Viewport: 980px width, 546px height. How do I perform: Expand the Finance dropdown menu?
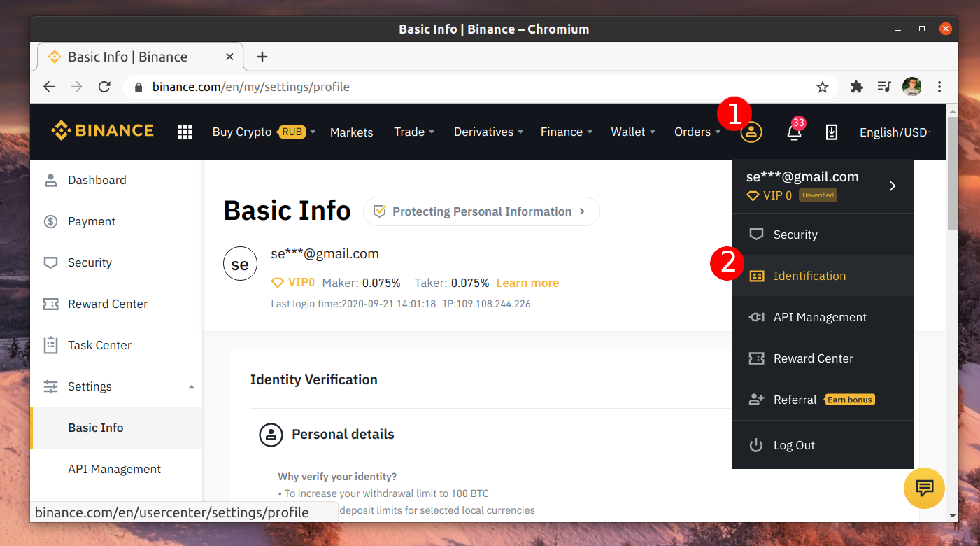(567, 132)
